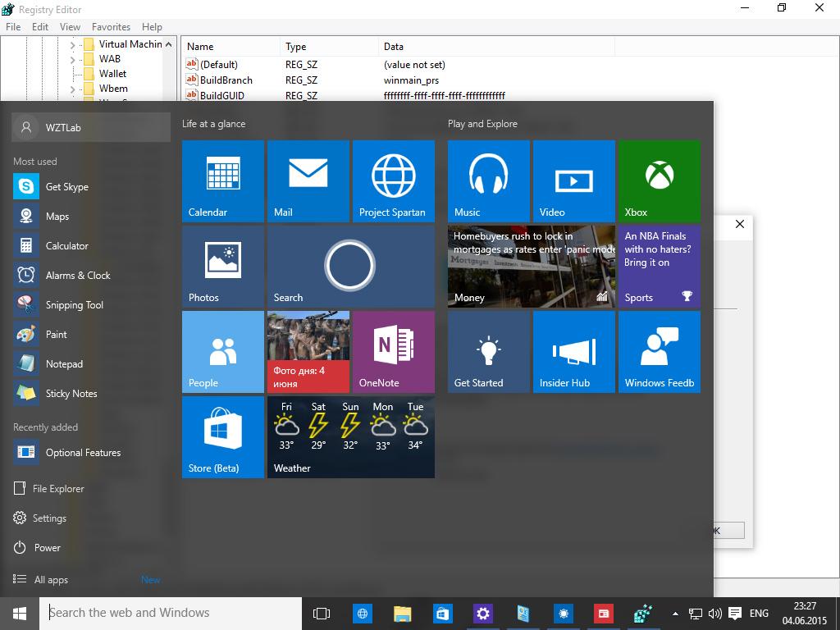The width and height of the screenshot is (840, 630).
Task: Open the volume control in system tray
Action: tap(714, 614)
